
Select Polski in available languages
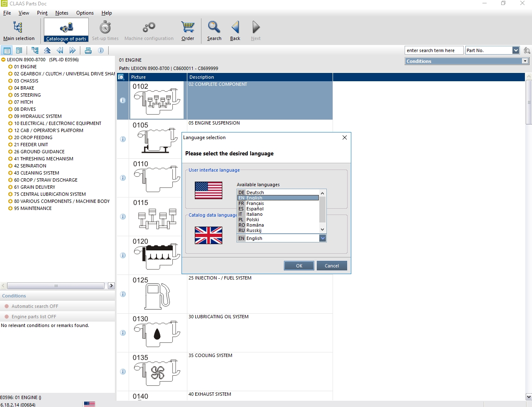pos(278,220)
